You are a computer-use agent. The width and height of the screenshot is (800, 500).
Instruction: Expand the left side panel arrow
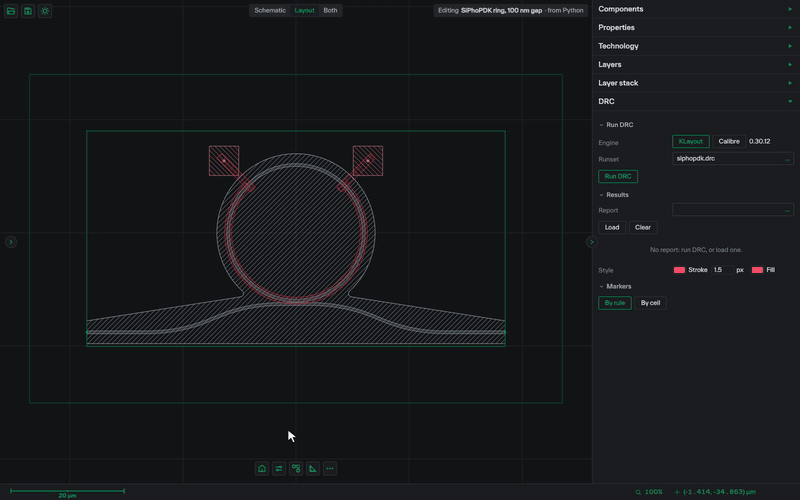point(11,242)
